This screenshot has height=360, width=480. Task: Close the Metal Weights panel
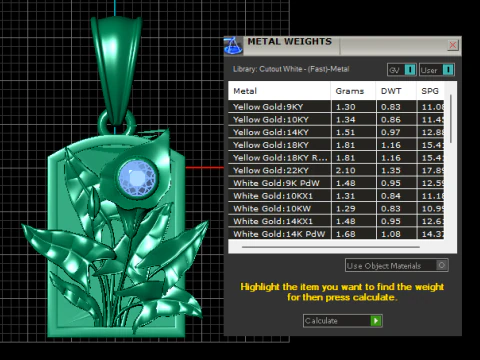pyautogui.click(x=453, y=45)
